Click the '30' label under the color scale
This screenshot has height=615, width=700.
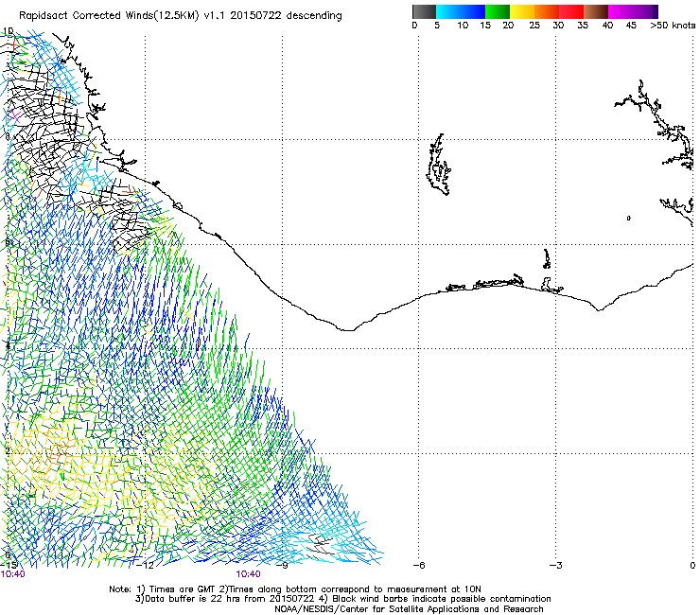(558, 26)
